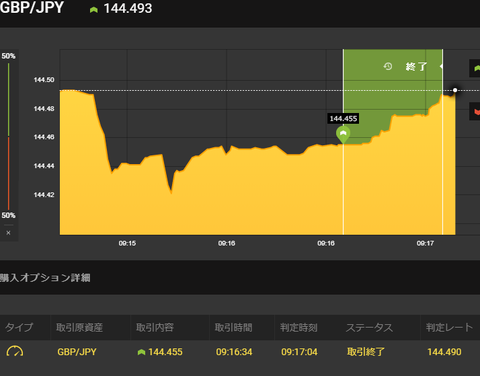480x376 pixels.
Task: Click the small arrow right of 終了
Action: [x=441, y=66]
